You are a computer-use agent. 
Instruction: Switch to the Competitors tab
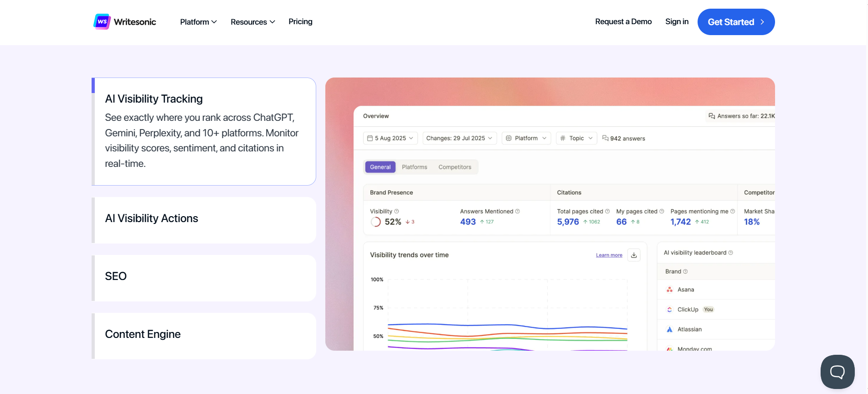pyautogui.click(x=455, y=167)
